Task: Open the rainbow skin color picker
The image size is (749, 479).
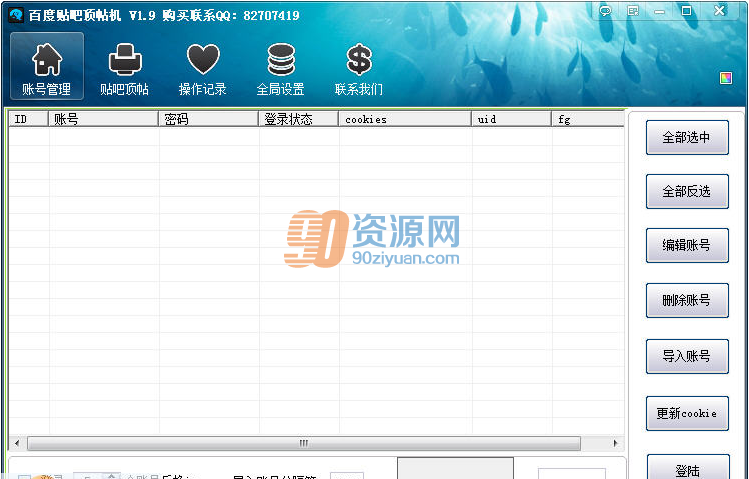Action: (x=726, y=78)
